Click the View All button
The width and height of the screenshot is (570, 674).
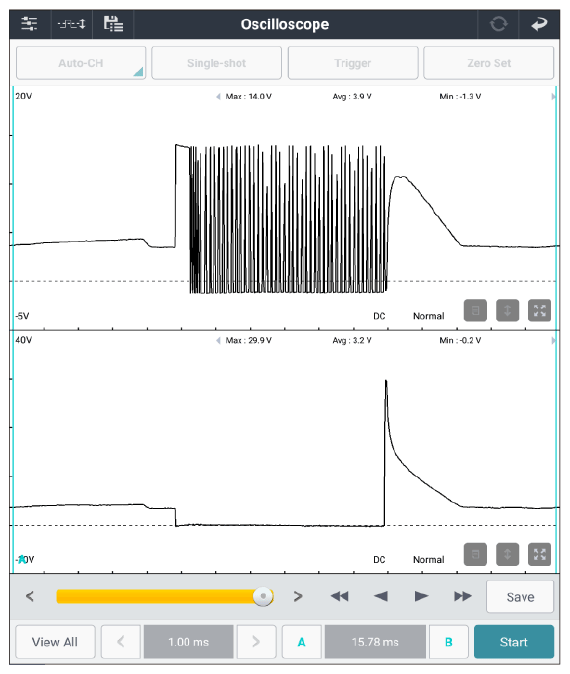click(55, 642)
